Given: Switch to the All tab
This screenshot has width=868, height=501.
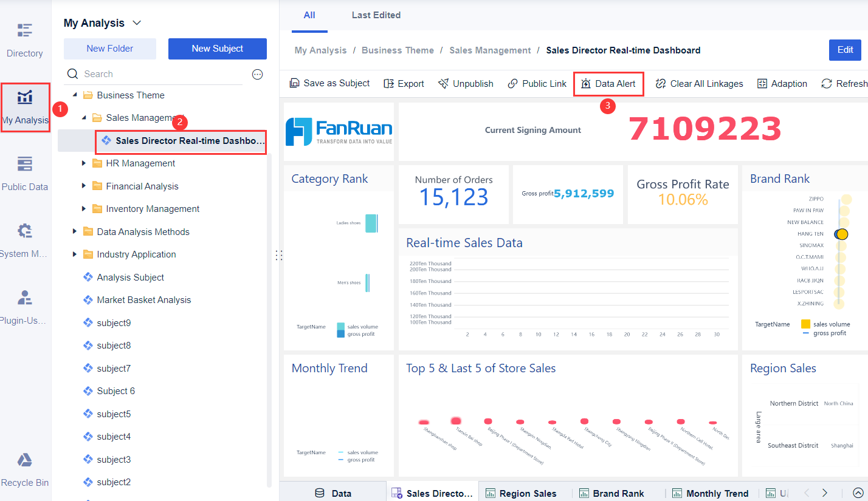Looking at the screenshot, I should point(309,15).
